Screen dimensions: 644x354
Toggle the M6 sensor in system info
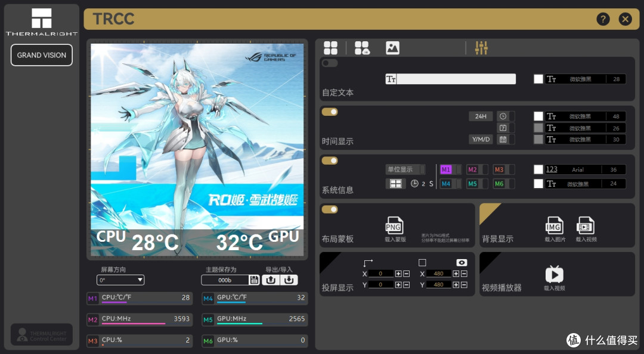[504, 184]
